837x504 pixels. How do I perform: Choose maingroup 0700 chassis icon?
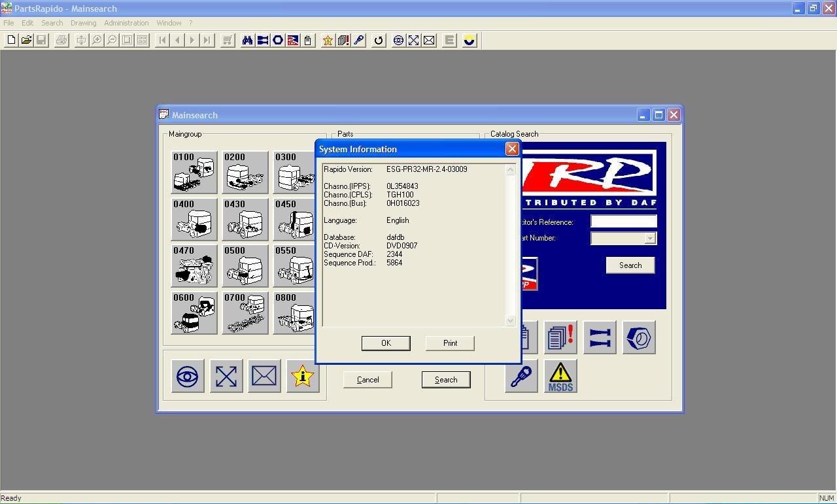pos(245,313)
